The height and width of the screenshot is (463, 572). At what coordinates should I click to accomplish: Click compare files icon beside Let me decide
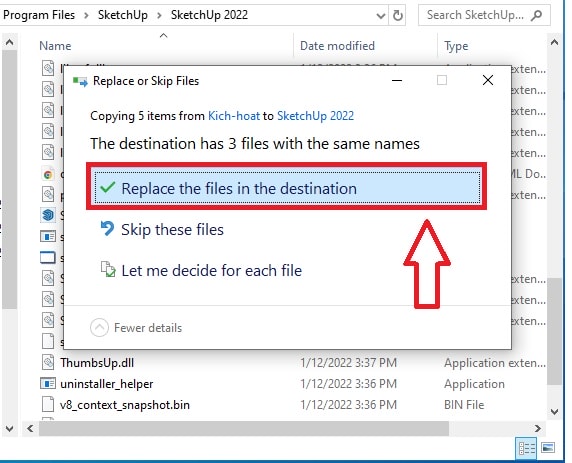click(108, 269)
